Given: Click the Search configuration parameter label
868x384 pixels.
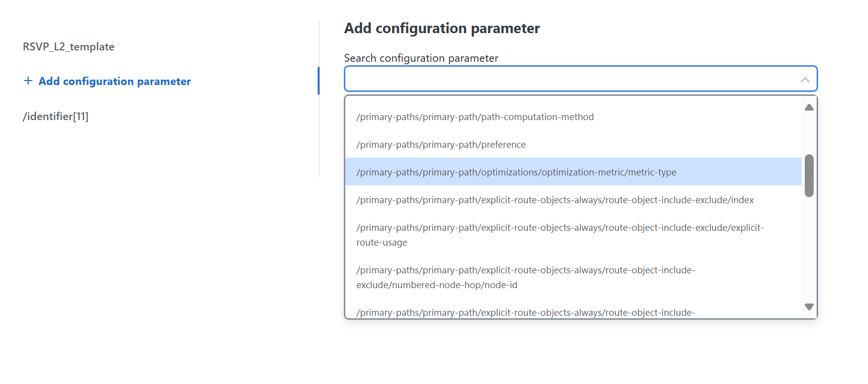Looking at the screenshot, I should [421, 58].
